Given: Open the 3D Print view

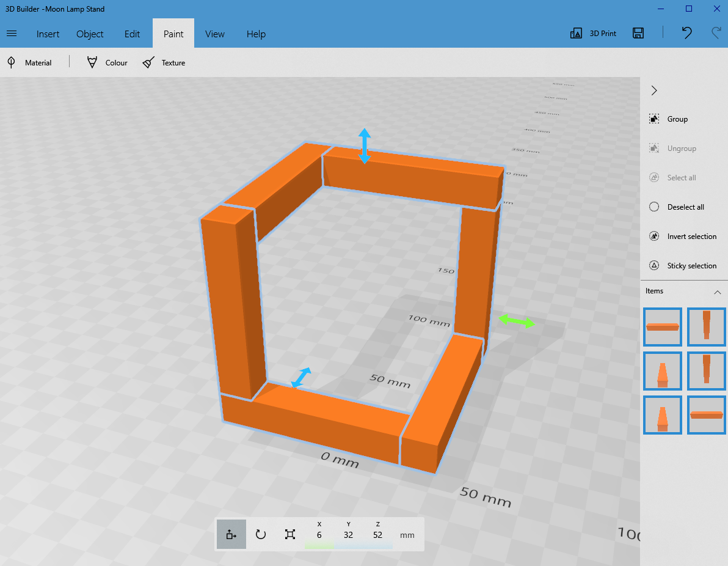Looking at the screenshot, I should click(593, 34).
